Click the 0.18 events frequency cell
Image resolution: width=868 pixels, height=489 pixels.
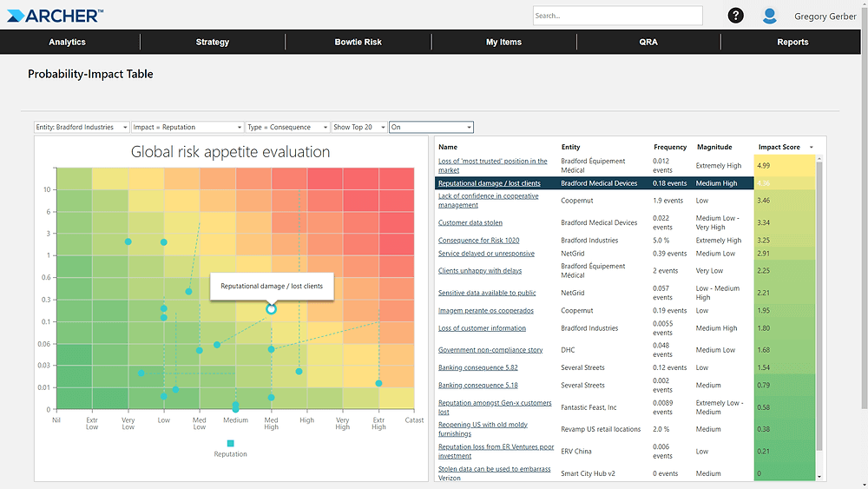pyautogui.click(x=669, y=183)
